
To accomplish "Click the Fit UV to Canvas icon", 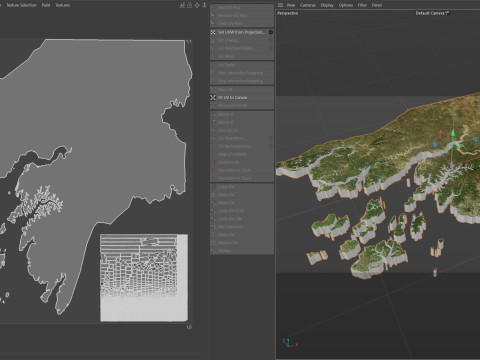I will (x=213, y=98).
